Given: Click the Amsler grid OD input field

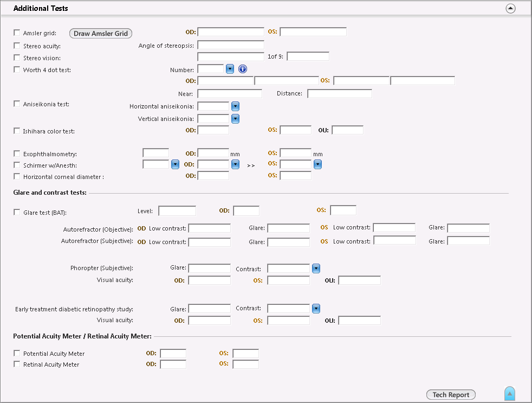Looking at the screenshot, I should (x=231, y=32).
